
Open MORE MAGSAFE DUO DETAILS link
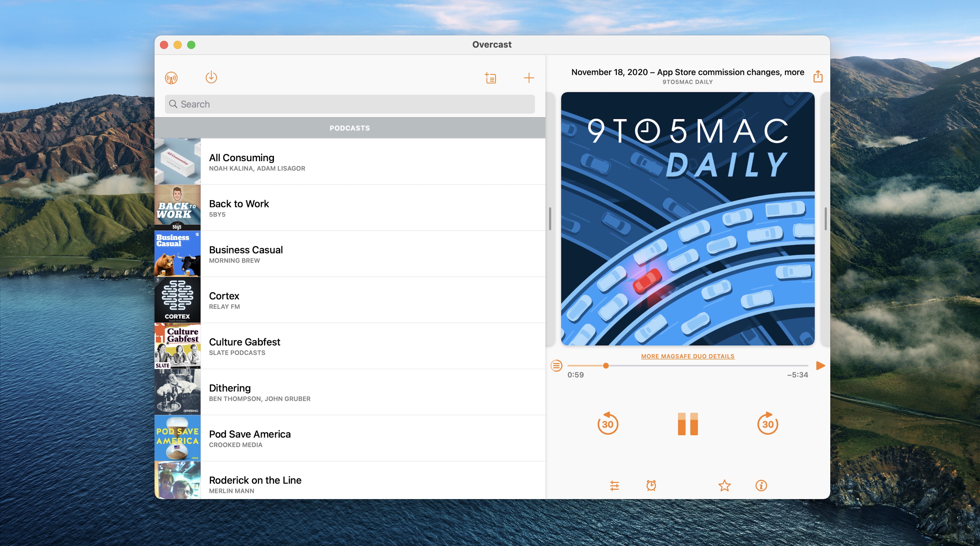tap(687, 356)
